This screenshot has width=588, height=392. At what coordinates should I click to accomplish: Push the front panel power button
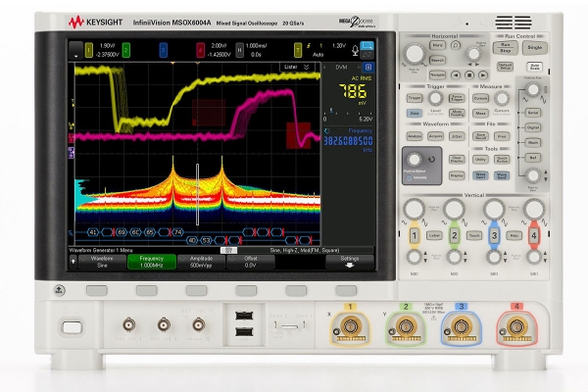point(72,327)
